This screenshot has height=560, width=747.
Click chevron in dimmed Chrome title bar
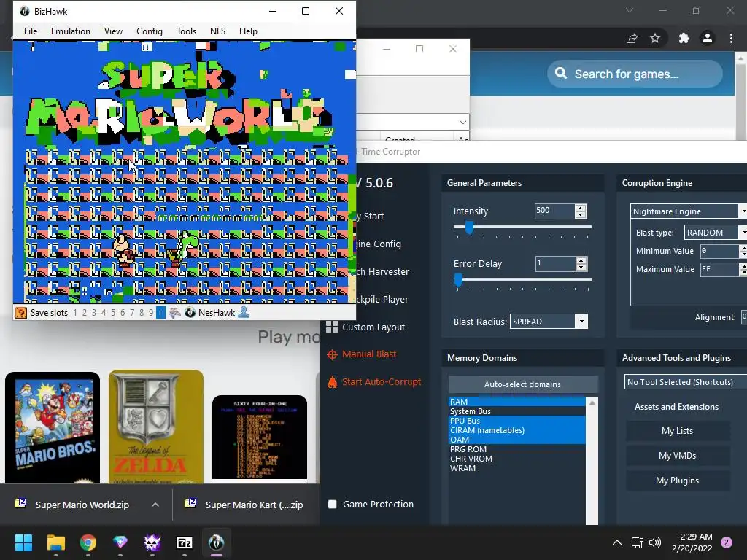click(x=630, y=10)
